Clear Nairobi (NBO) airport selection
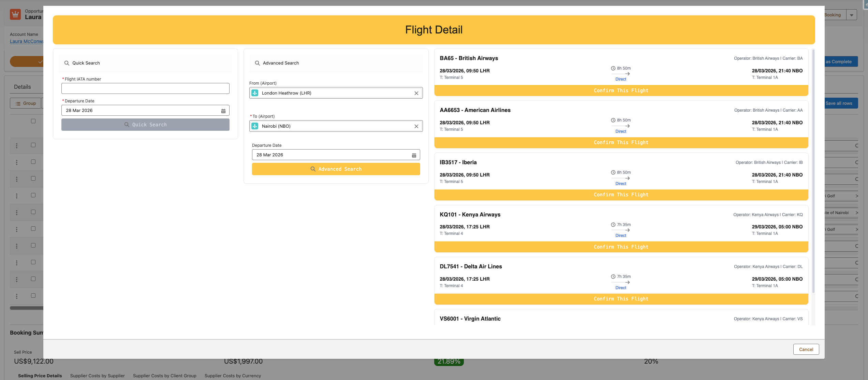The image size is (868, 380). [416, 126]
